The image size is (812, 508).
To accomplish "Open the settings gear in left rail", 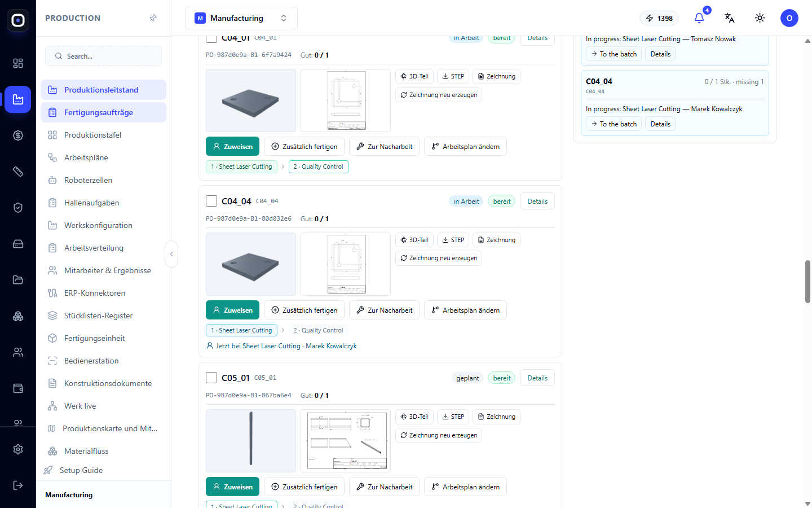I will click(18, 449).
